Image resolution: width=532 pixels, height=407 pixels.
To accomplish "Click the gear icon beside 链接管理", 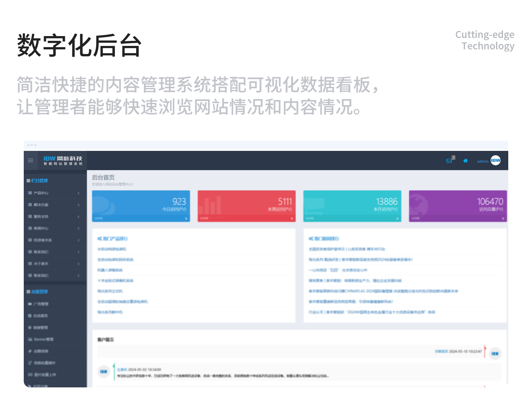I will point(30,328).
